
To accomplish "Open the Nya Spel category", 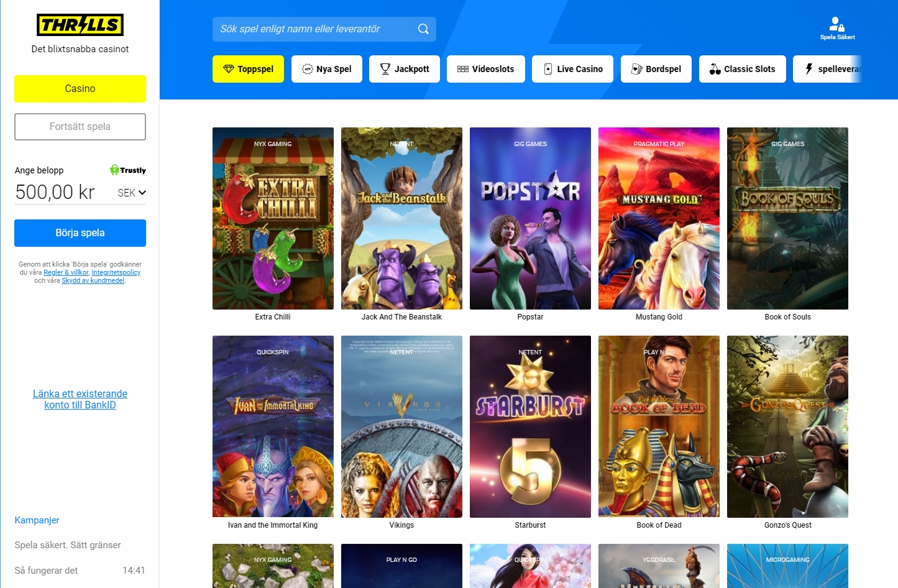I will coord(327,69).
